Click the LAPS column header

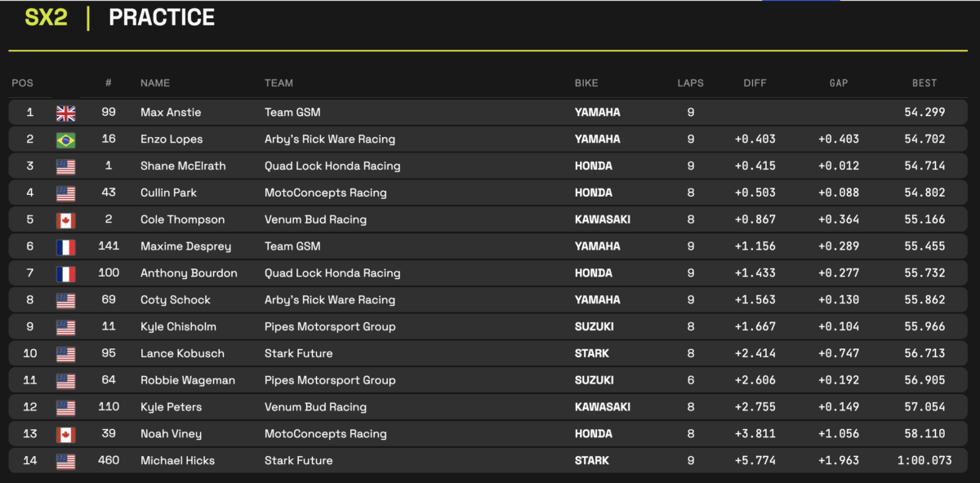(x=690, y=83)
